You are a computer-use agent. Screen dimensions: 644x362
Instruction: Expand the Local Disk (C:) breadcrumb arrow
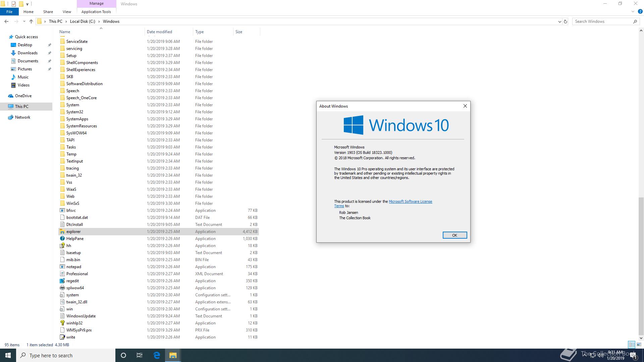[99, 21]
